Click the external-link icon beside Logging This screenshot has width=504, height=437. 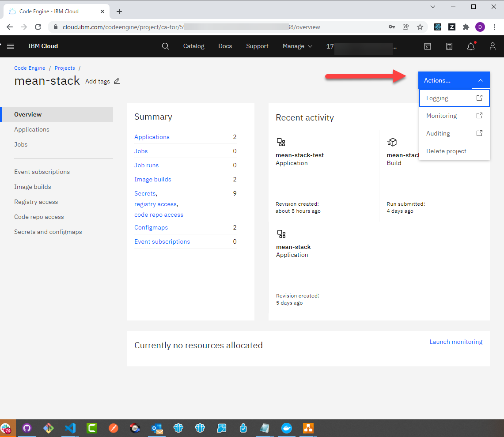(x=479, y=98)
